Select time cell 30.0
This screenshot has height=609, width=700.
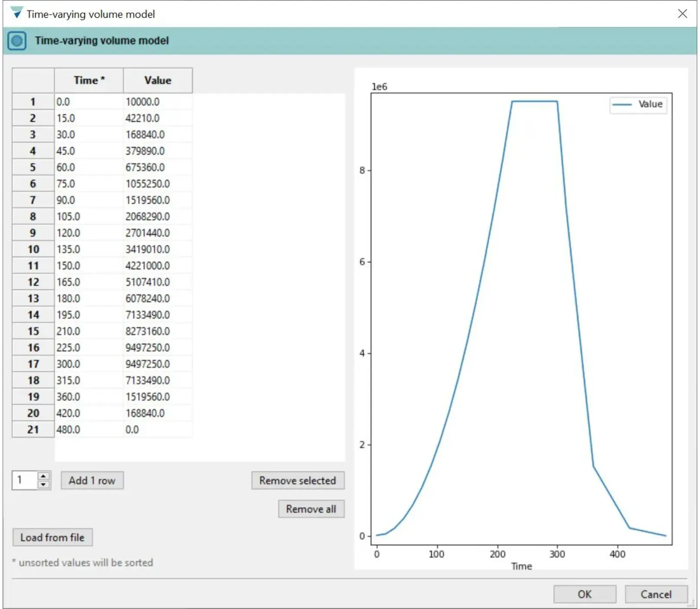(x=89, y=135)
